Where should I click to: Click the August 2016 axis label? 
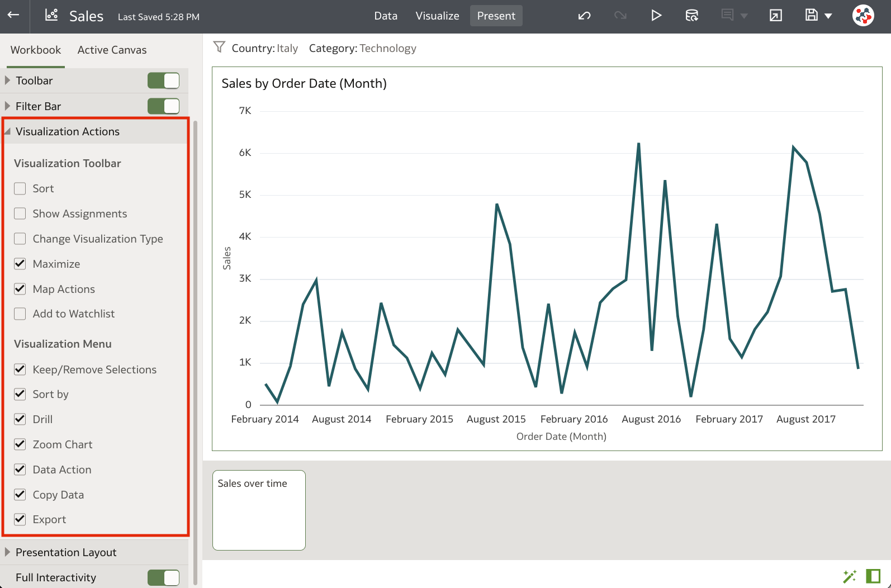(x=651, y=419)
